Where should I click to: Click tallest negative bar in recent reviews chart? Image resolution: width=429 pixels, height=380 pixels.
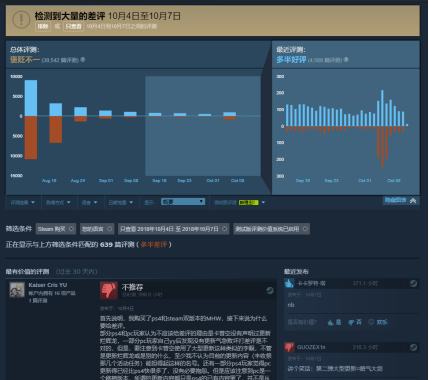[382, 146]
